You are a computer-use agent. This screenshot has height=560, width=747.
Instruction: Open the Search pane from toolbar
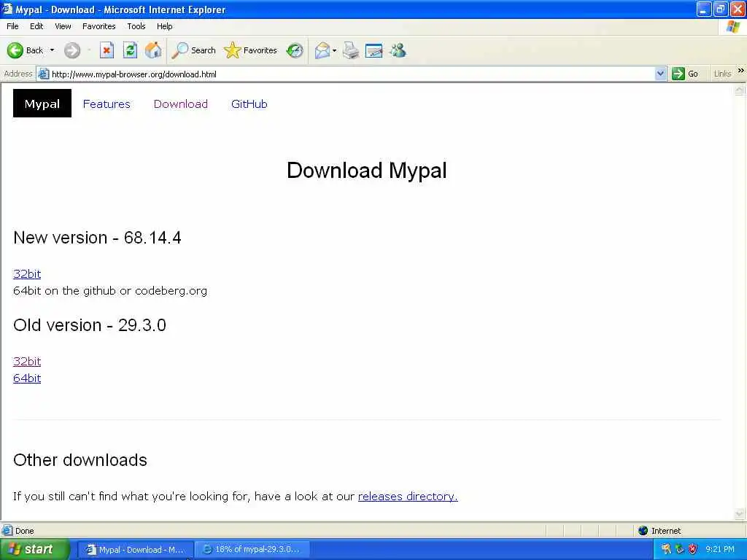click(193, 50)
